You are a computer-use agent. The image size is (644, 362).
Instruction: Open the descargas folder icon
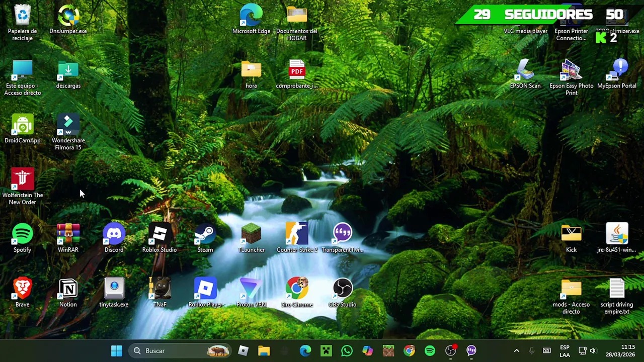click(x=68, y=75)
